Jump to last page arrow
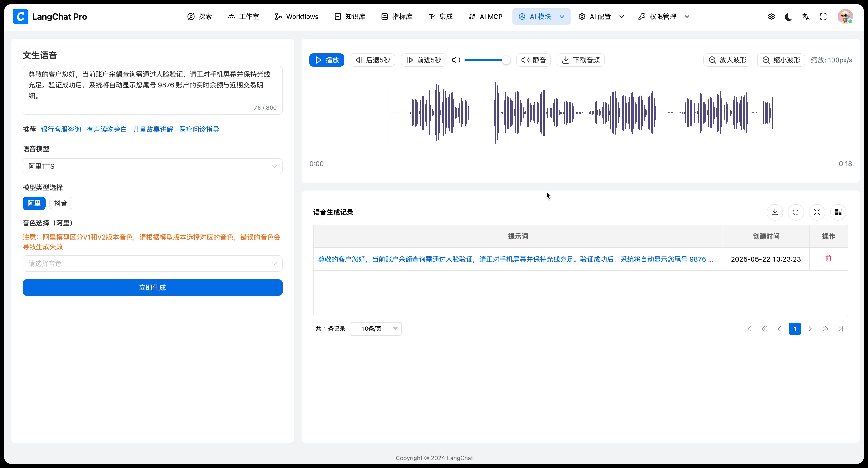This screenshot has width=868, height=468. click(841, 329)
